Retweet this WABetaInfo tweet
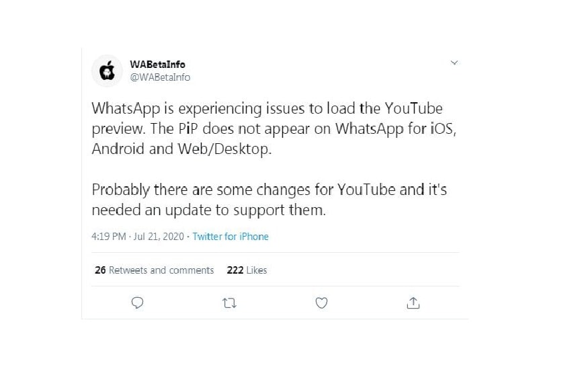588x392 pixels. pos(229,303)
